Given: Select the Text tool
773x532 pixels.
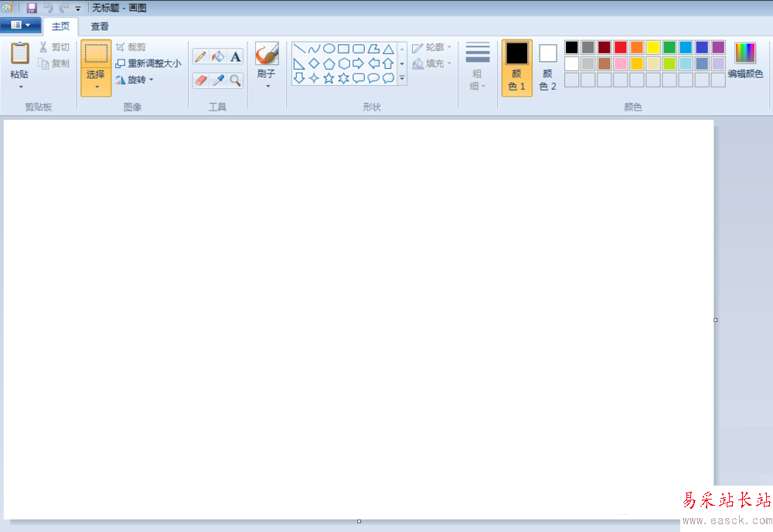Looking at the screenshot, I should pyautogui.click(x=236, y=56).
